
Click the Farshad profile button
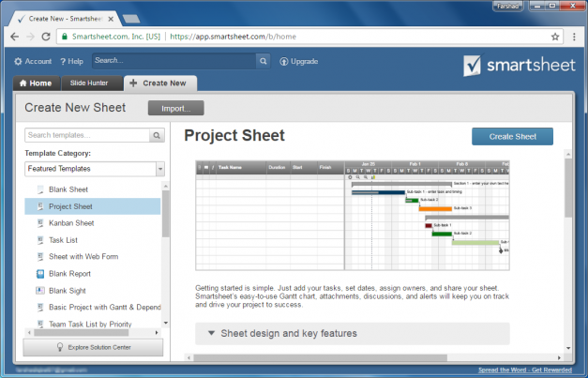(x=507, y=6)
